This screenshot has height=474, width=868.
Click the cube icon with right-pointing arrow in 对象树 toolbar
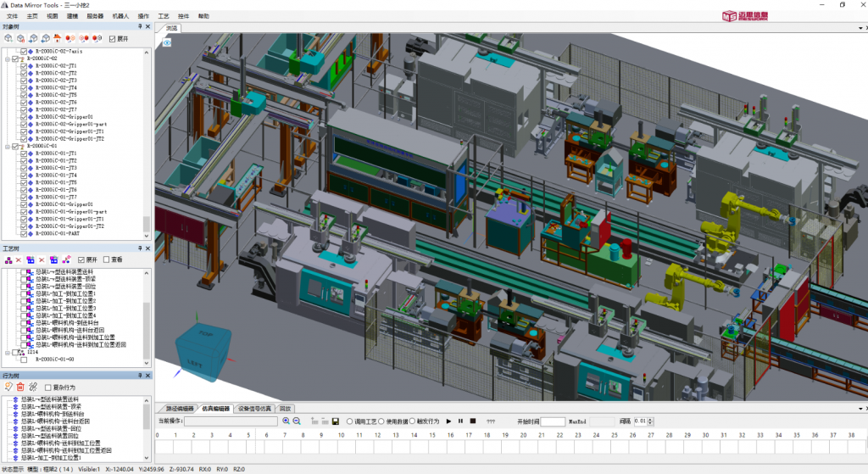point(33,38)
